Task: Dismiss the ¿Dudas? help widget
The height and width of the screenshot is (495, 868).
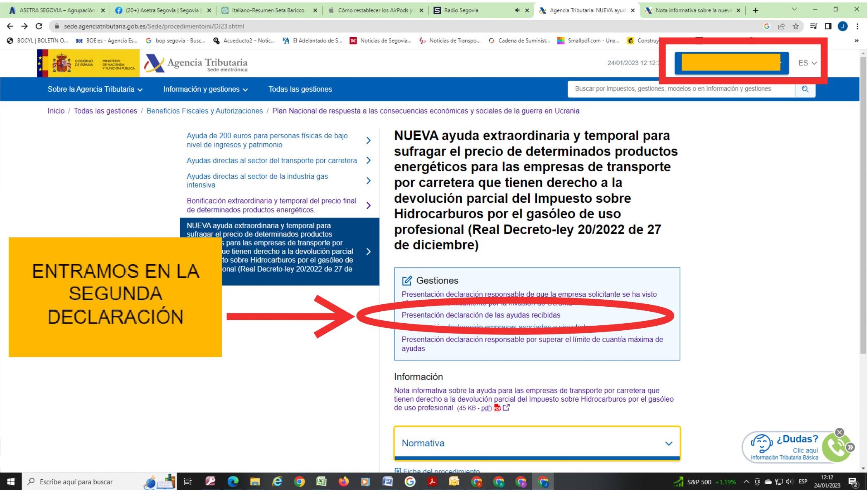Action: coord(839,432)
